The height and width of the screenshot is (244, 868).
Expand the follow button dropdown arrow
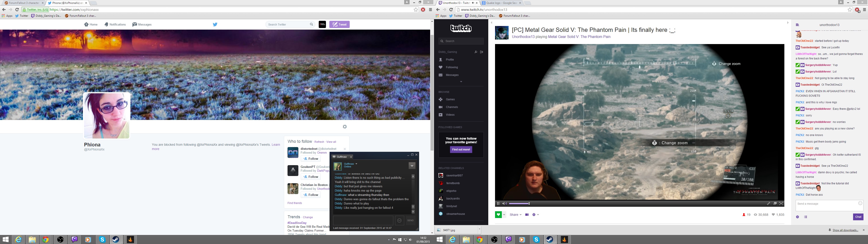click(504, 215)
